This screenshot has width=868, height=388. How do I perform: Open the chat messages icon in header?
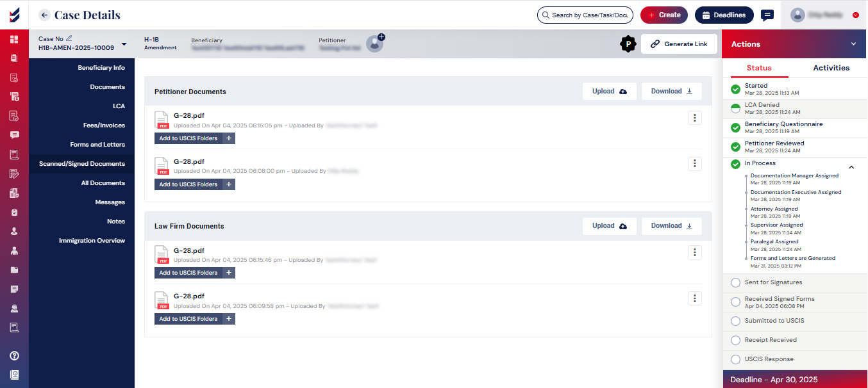tap(767, 15)
